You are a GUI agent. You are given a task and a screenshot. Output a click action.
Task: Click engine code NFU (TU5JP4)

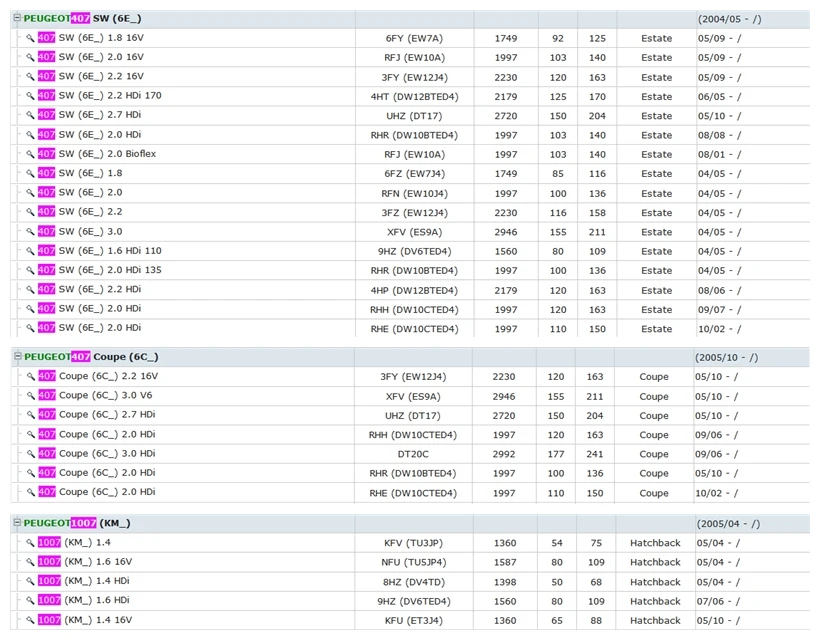[x=413, y=563]
